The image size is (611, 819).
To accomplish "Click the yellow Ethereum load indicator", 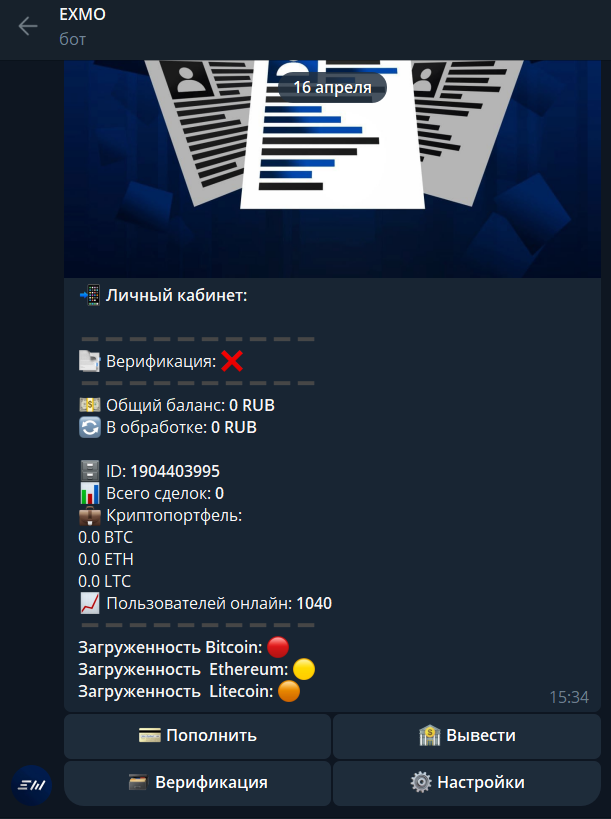I will coord(304,669).
